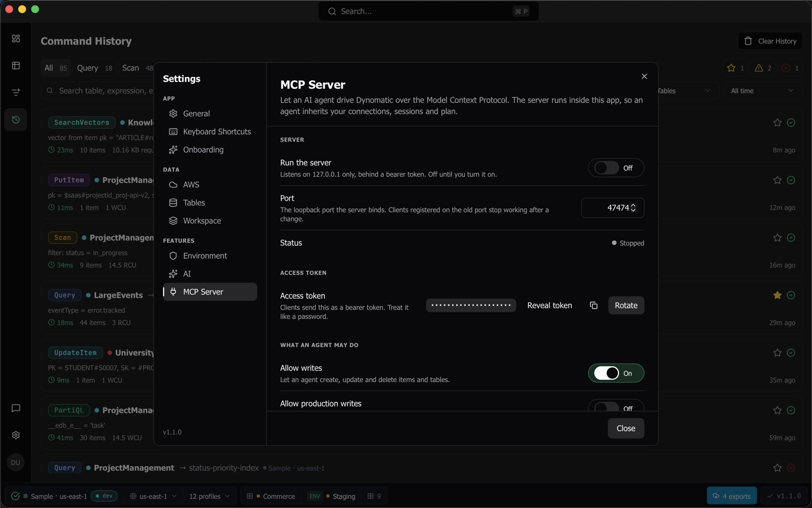Click the 4 exports status button
Viewport: 812px width, 508px height.
[732, 496]
